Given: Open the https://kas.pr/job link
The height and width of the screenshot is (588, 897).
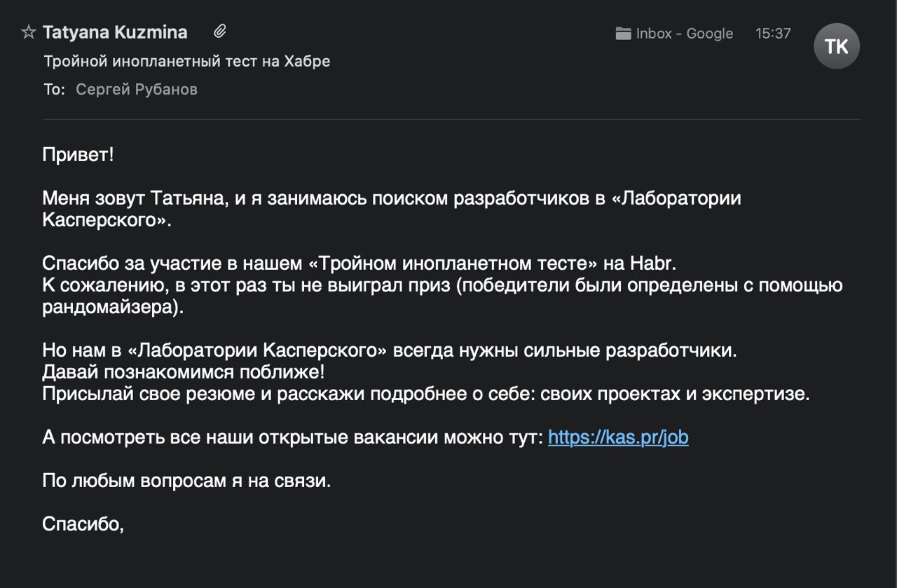Looking at the screenshot, I should [618, 438].
